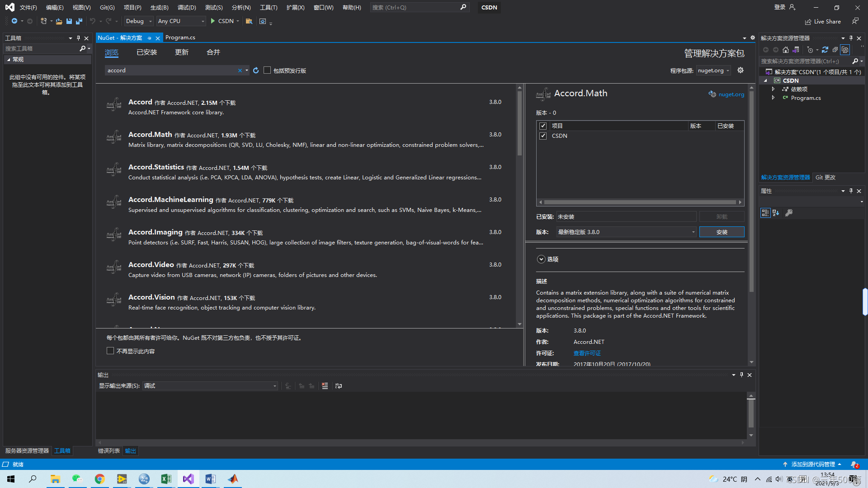868x488 pixels.
Task: Click alphabetical sort icon in Properties panel
Action: pyautogui.click(x=776, y=213)
